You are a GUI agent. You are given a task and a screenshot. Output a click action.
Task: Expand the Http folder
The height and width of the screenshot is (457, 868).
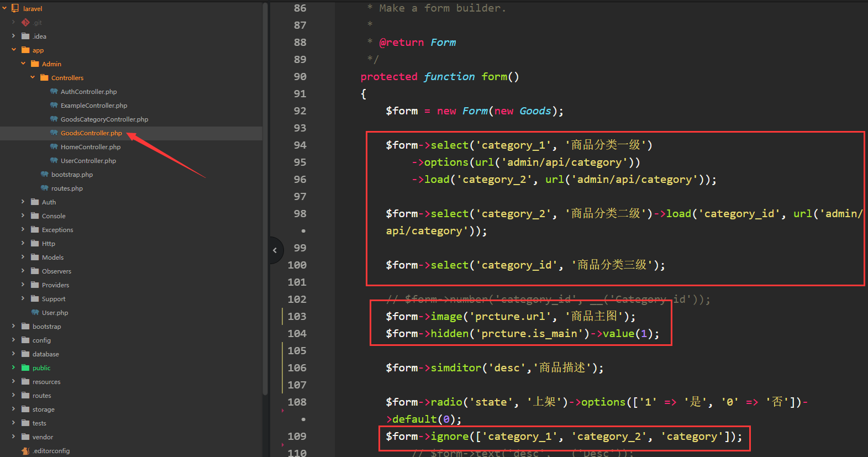[23, 243]
